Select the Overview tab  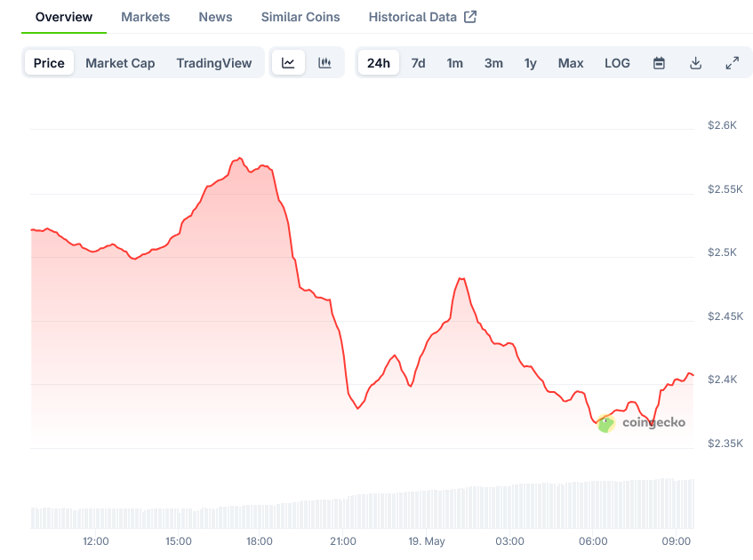tap(64, 17)
